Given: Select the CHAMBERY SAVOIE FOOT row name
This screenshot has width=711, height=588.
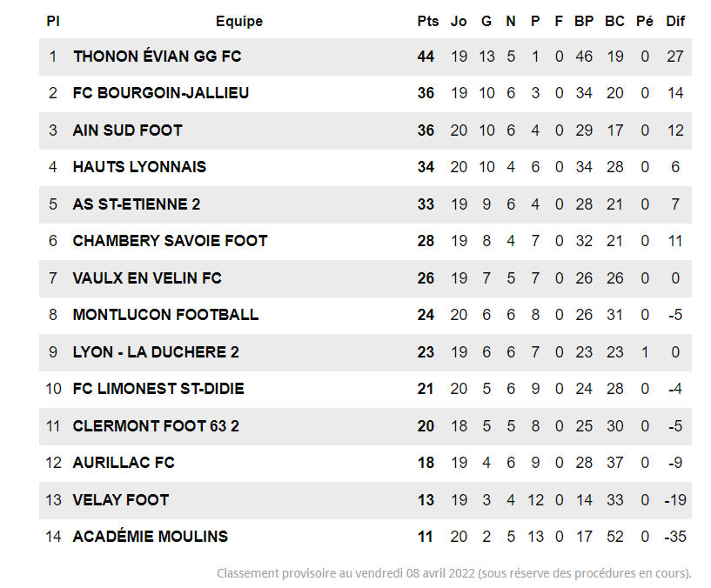Looking at the screenshot, I should coord(170,241).
